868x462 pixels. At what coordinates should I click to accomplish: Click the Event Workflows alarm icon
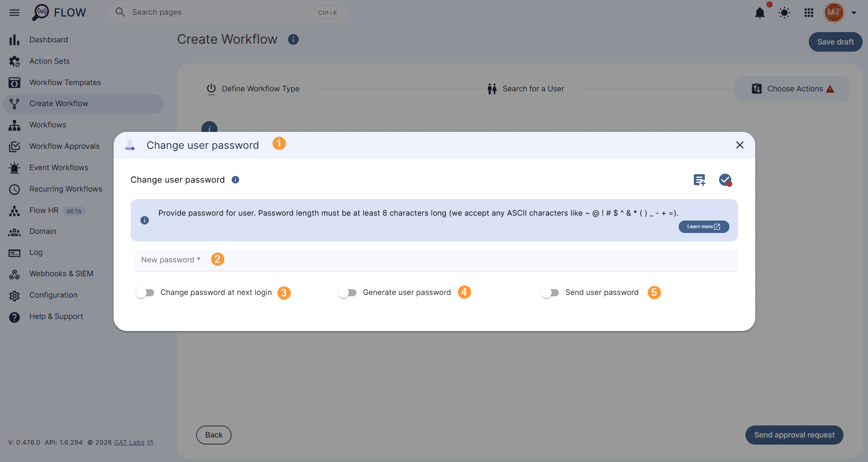[x=15, y=168]
